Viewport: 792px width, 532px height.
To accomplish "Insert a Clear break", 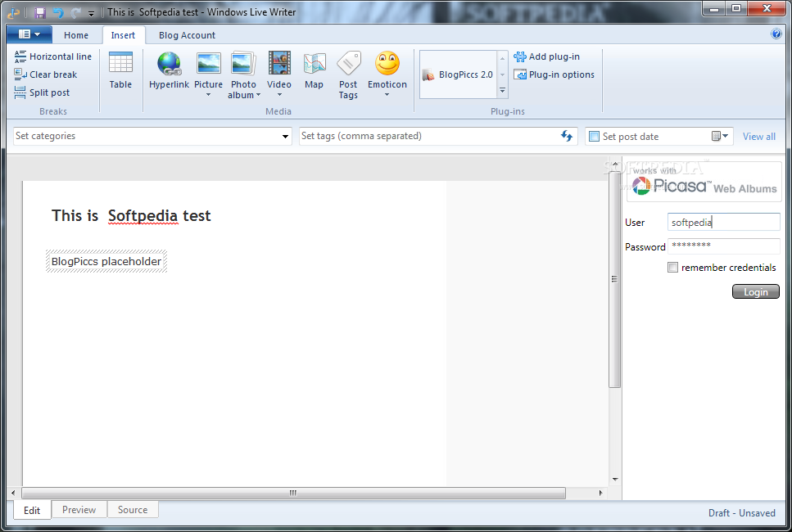I will click(x=46, y=74).
